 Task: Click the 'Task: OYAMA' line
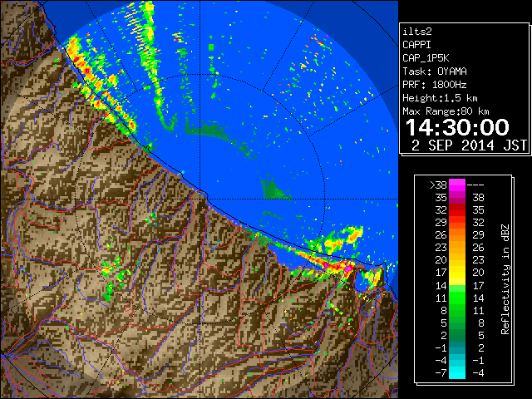pyautogui.click(x=435, y=71)
